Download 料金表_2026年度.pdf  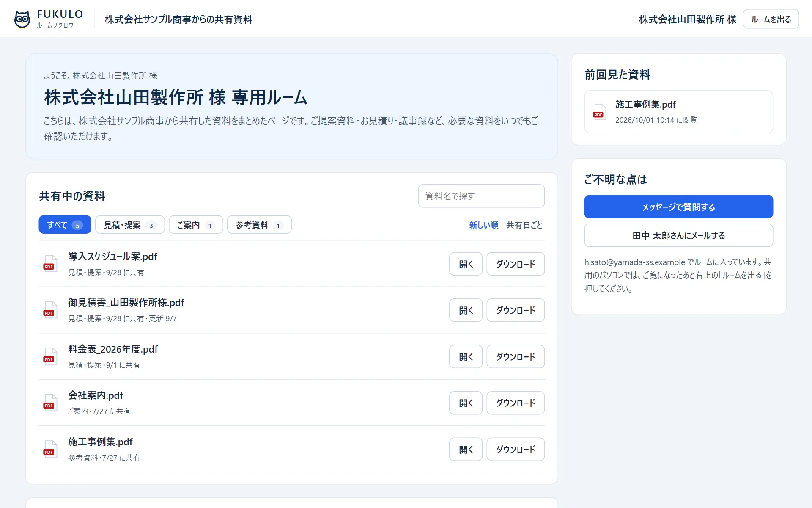point(516,357)
